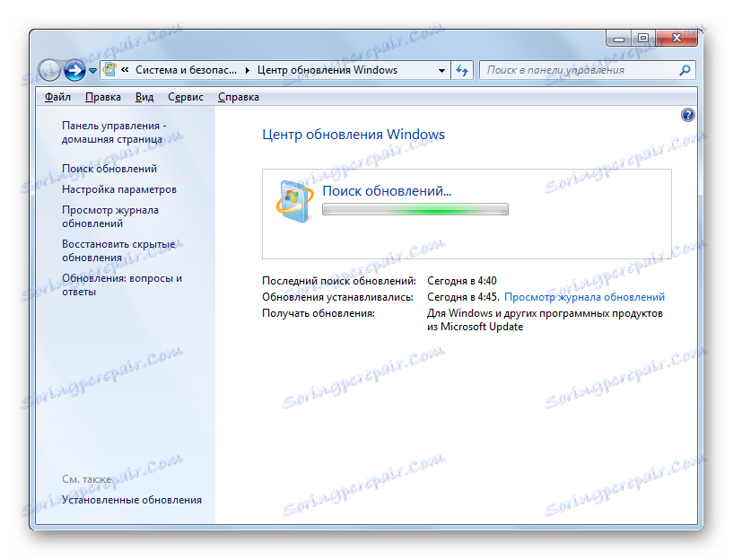The image size is (733, 560).
Task: Click the greyed Back navigation arrow
Action: coord(49,71)
